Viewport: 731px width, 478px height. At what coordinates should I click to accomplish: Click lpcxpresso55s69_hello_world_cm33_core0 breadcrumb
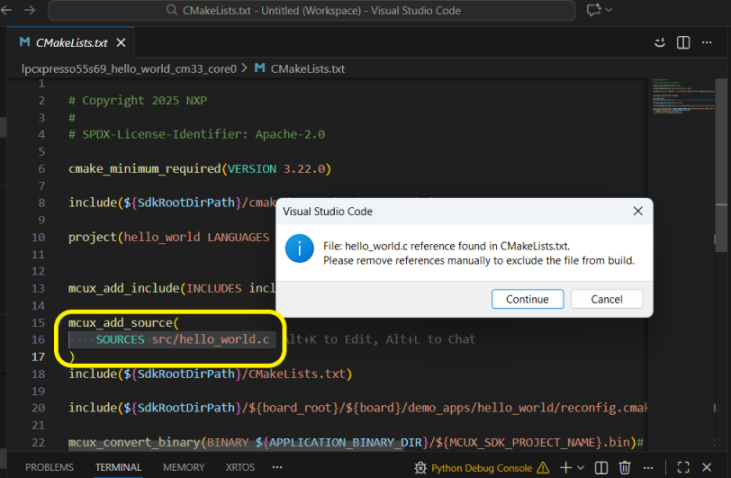(x=129, y=69)
